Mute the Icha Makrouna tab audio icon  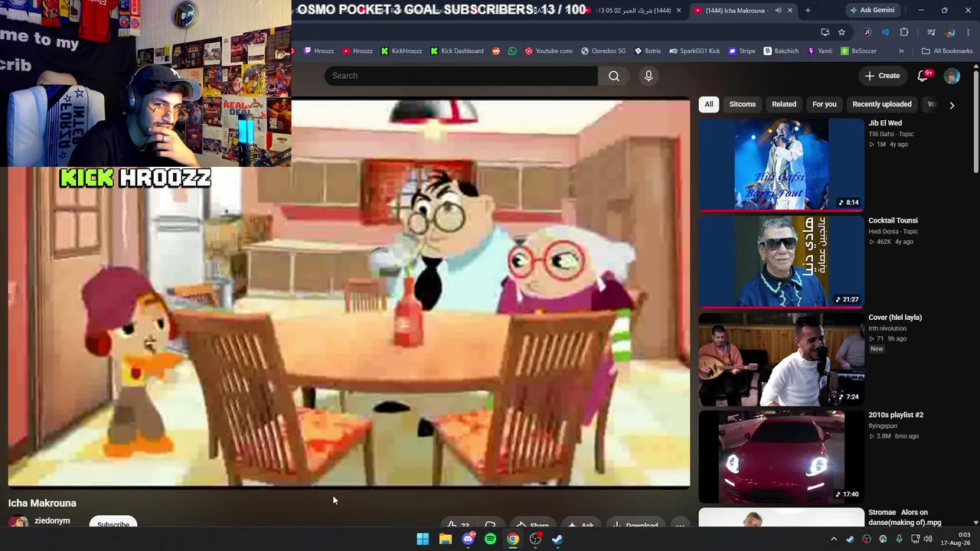pyautogui.click(x=778, y=10)
